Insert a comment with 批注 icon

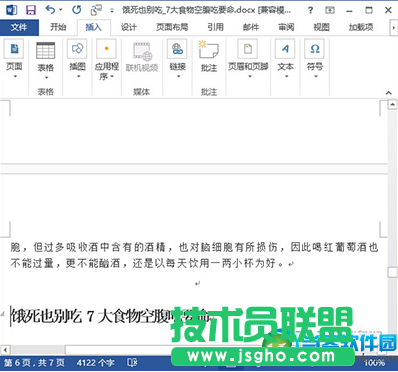click(x=208, y=50)
